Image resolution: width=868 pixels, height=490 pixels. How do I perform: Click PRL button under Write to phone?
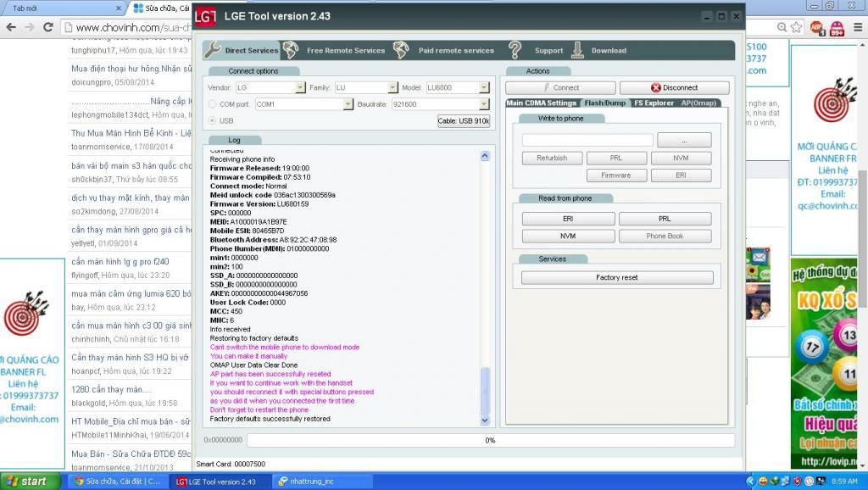point(616,159)
